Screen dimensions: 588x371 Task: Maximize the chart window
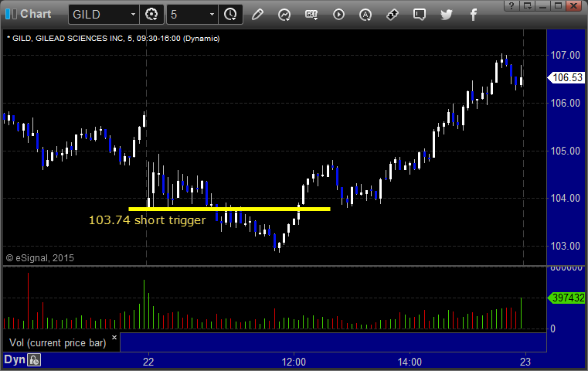558,5
